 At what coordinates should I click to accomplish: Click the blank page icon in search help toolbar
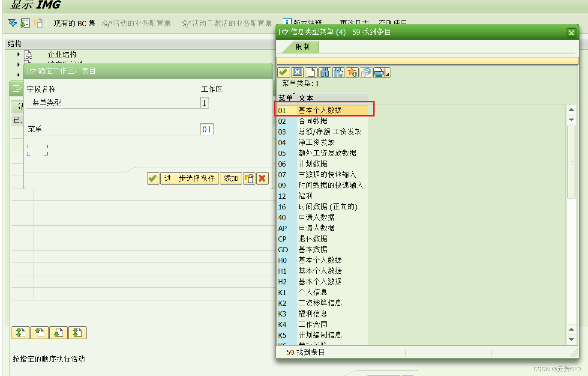tap(311, 72)
